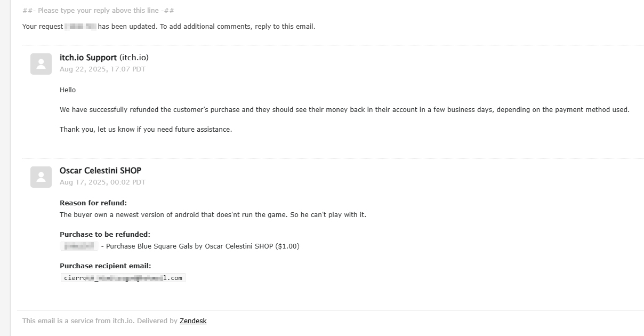This screenshot has width=644, height=336.
Task: Click the blurred request number
Action: point(80,27)
